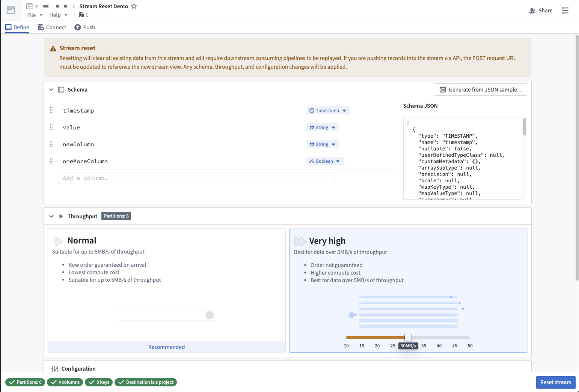Click Generate from JSON sample button

(x=481, y=90)
